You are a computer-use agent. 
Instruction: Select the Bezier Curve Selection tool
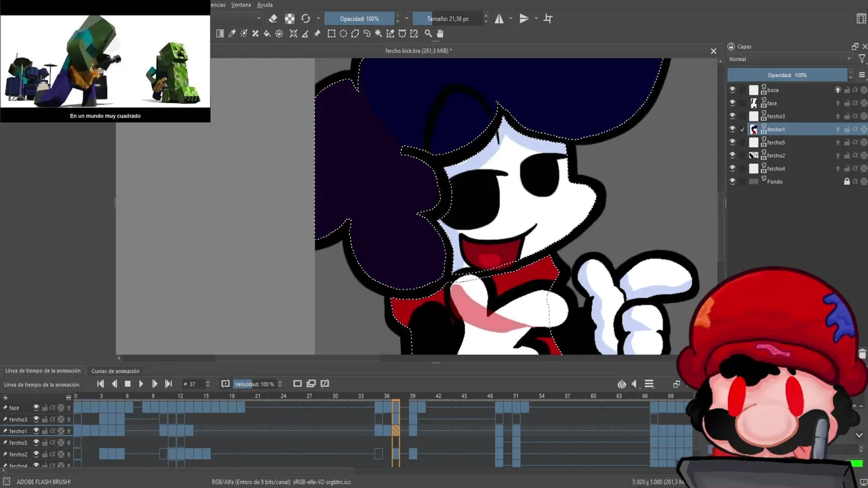pos(402,33)
